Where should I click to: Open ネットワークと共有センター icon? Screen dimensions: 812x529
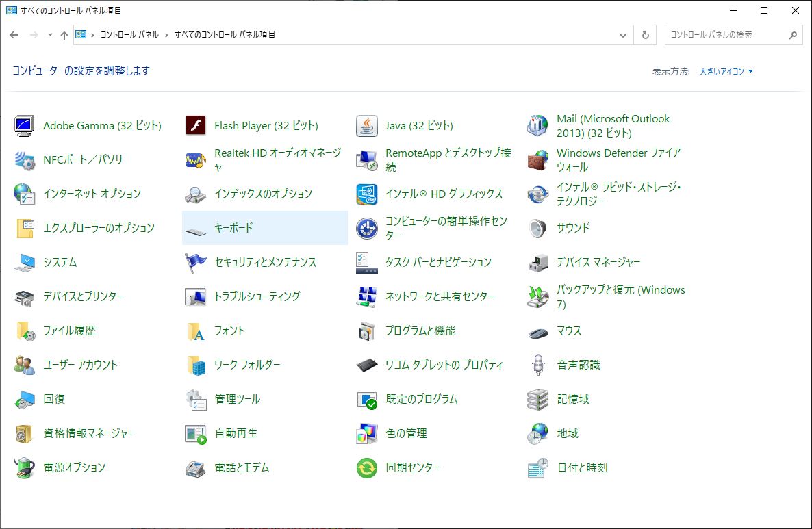[x=367, y=296]
